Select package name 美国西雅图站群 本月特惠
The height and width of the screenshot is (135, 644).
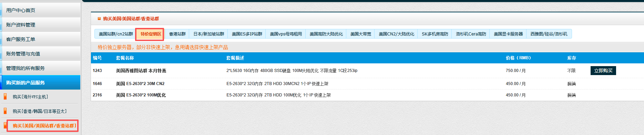[x=141, y=71]
